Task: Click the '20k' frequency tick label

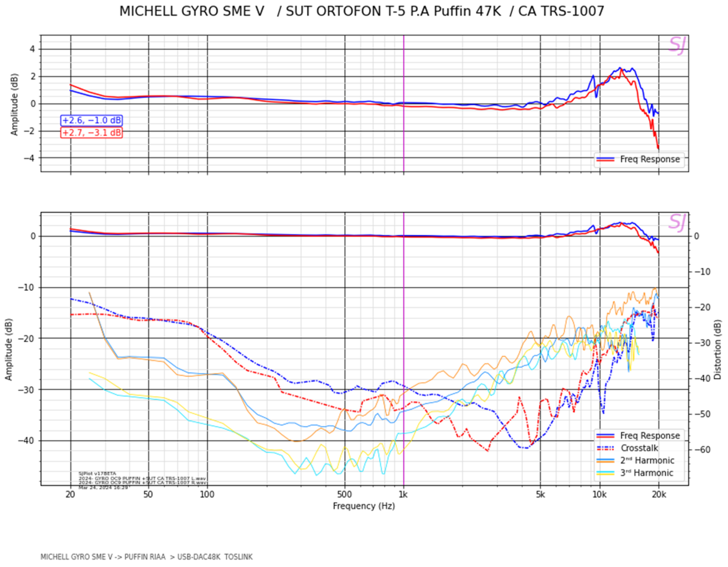Action: (x=659, y=494)
